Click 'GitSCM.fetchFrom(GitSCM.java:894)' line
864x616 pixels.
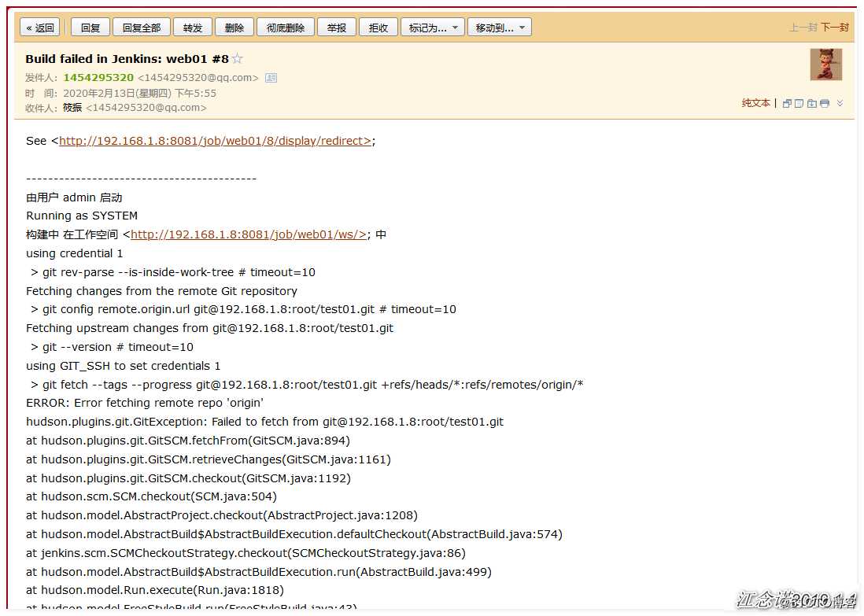[188, 441]
